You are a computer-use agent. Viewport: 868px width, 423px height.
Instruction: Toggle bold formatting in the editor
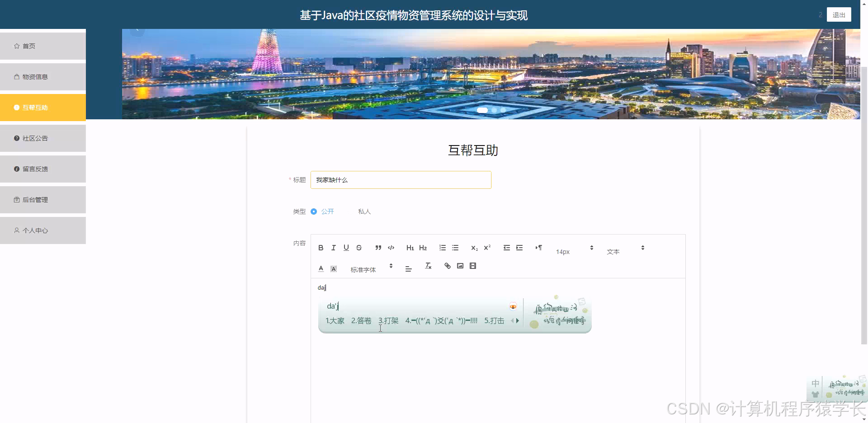pyautogui.click(x=321, y=247)
